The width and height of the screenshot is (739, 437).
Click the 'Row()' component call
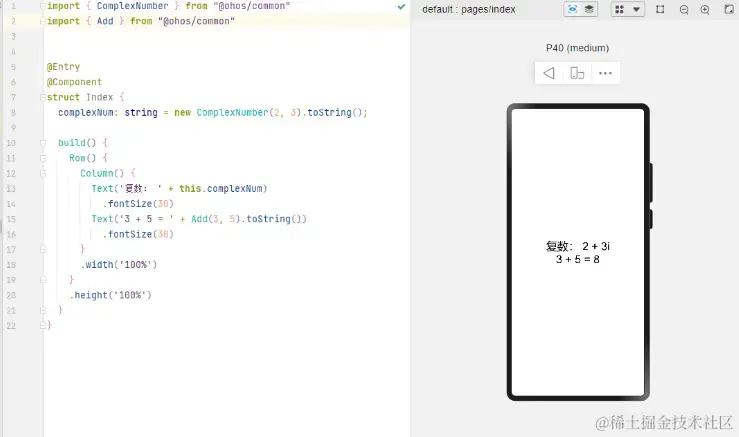coord(82,158)
